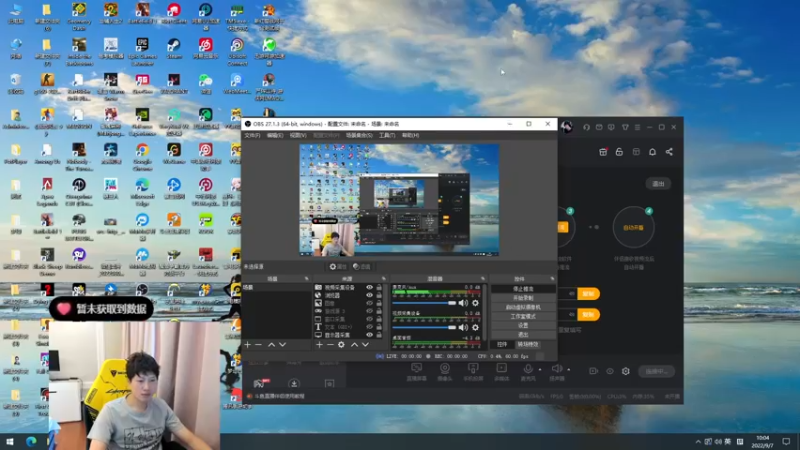Click the Studio Mode button
Image resolution: width=800 pixels, height=450 pixels.
pyautogui.click(x=523, y=316)
